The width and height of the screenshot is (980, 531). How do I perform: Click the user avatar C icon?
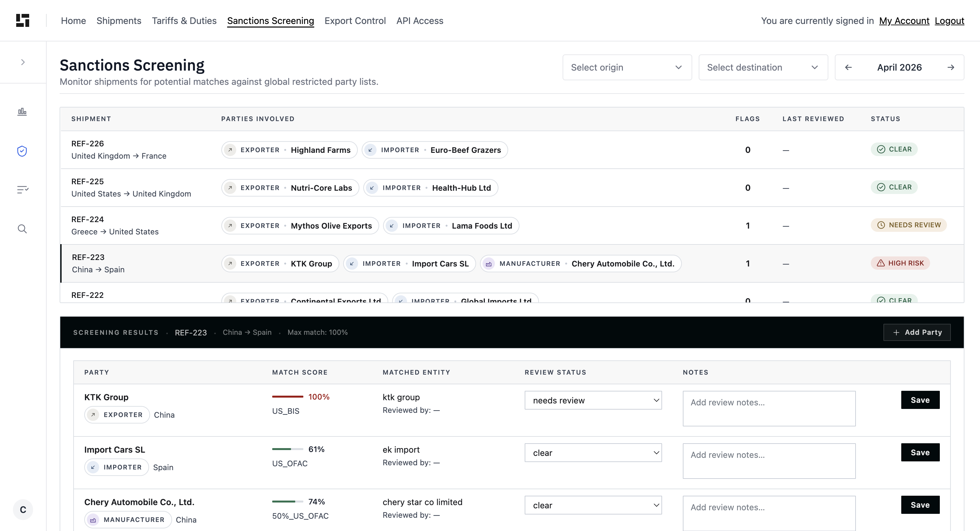tap(23, 509)
